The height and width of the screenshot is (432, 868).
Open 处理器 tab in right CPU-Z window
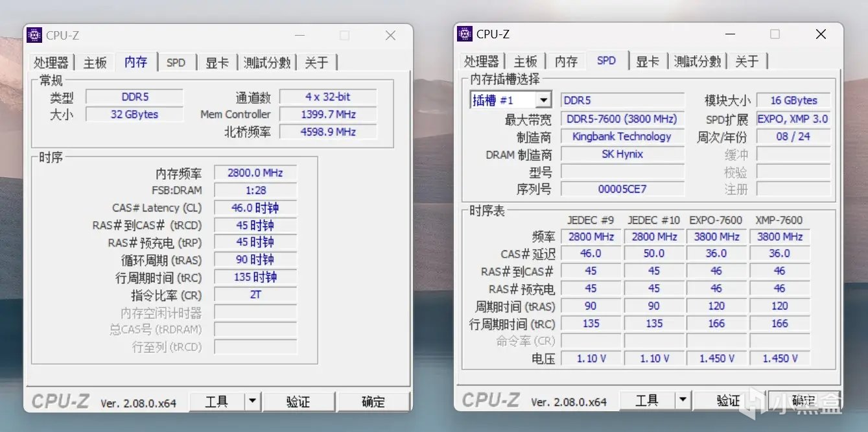tap(482, 62)
